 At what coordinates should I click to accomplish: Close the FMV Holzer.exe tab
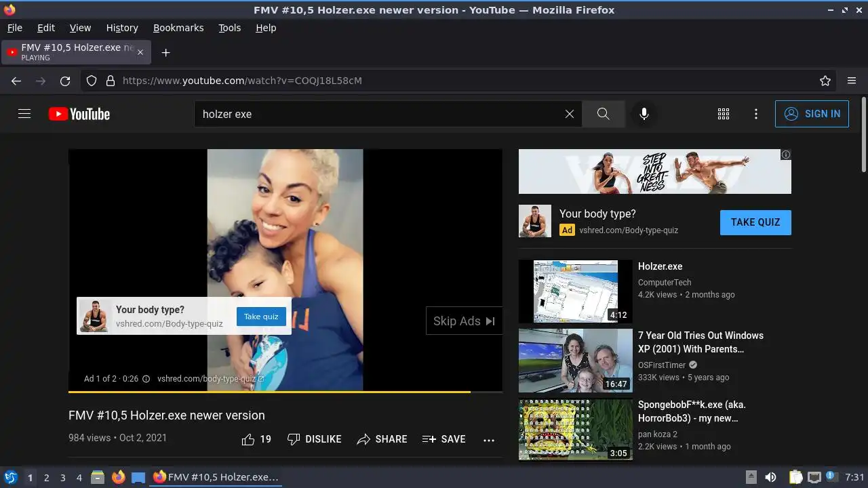140,52
